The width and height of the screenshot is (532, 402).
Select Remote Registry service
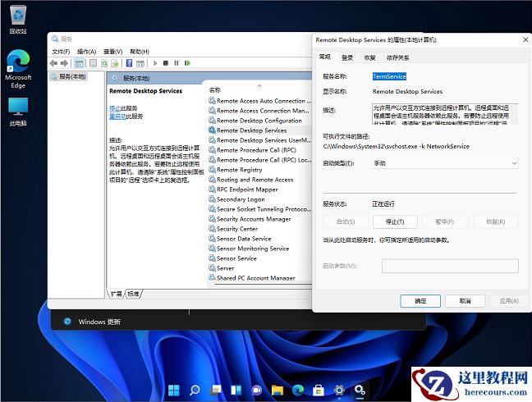259,170
